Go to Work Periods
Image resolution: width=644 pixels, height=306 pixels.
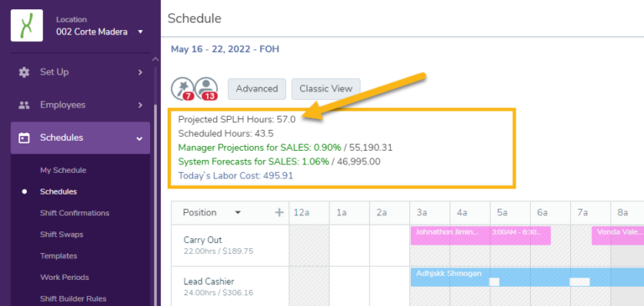click(65, 277)
